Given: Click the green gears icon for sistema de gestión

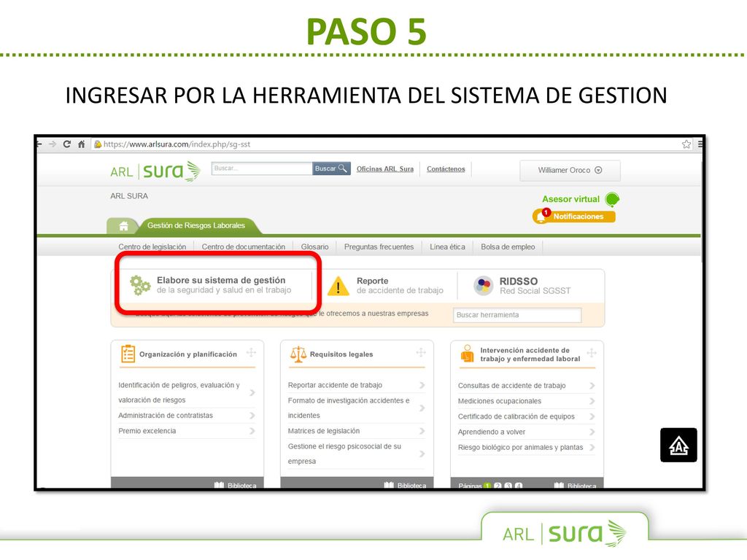Looking at the screenshot, I should coord(140,285).
